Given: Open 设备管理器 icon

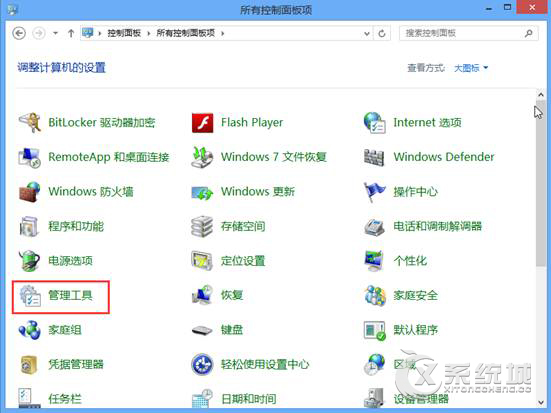Looking at the screenshot, I should (374, 398).
